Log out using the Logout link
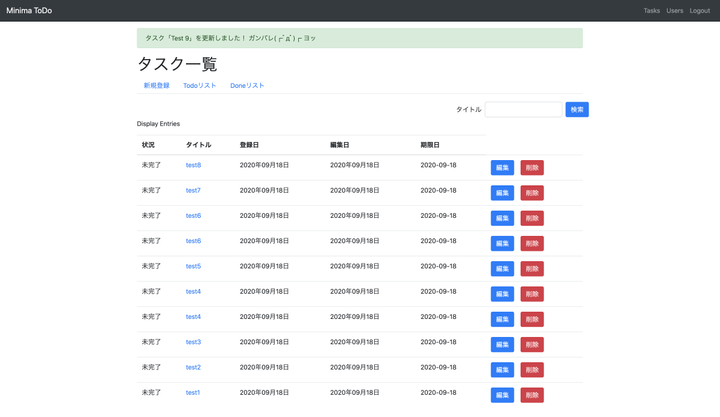The image size is (720, 417). click(700, 11)
